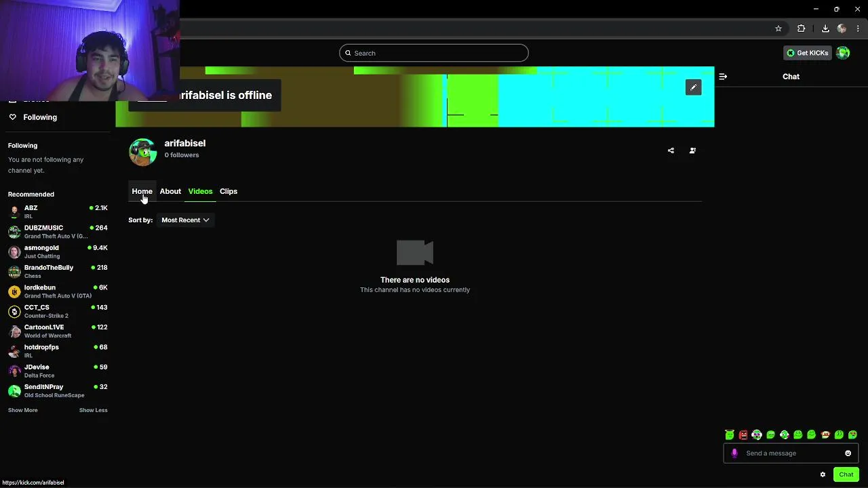Click the Chat panel heading

pyautogui.click(x=791, y=77)
